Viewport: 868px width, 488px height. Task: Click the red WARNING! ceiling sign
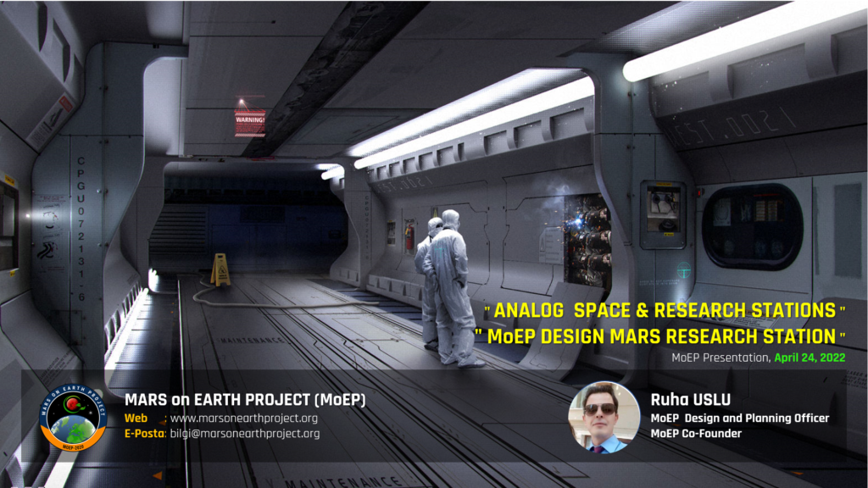[249, 120]
